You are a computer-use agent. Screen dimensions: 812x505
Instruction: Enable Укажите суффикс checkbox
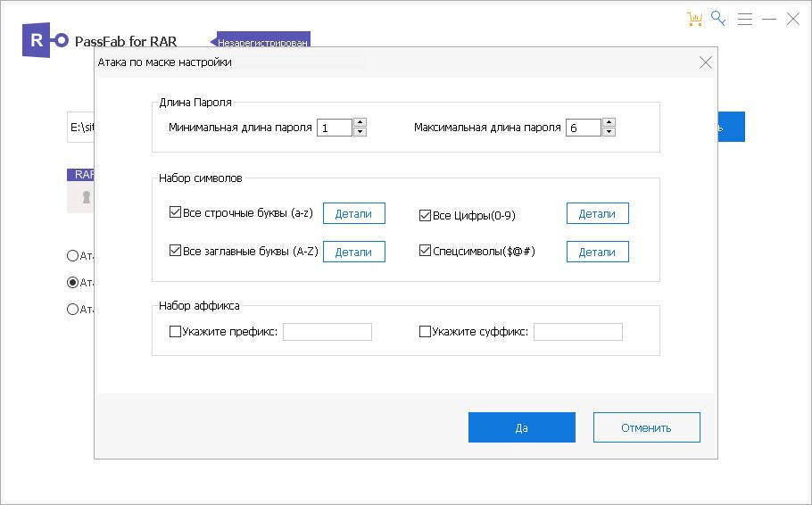425,332
